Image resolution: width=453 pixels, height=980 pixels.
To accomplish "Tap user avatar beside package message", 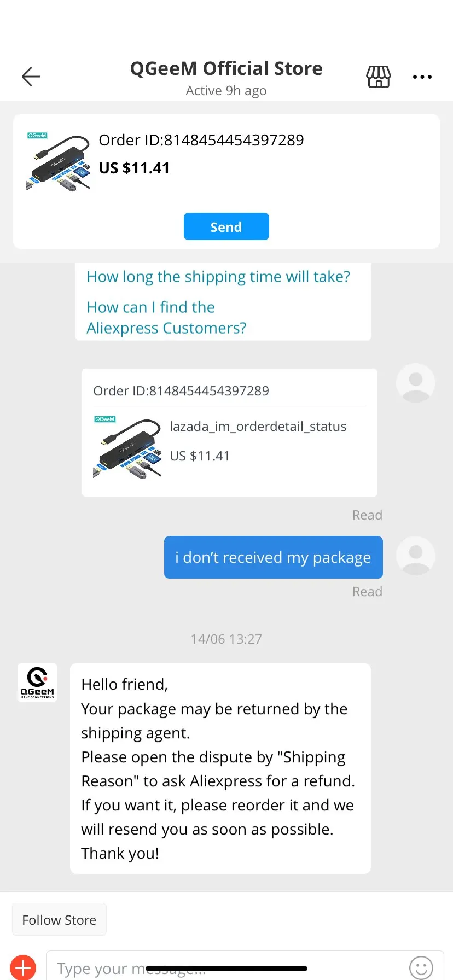I will click(x=416, y=556).
